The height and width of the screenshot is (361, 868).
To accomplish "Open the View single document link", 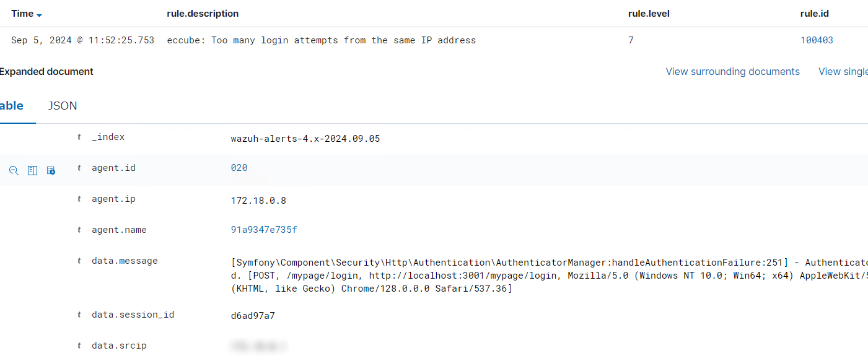I will [843, 72].
